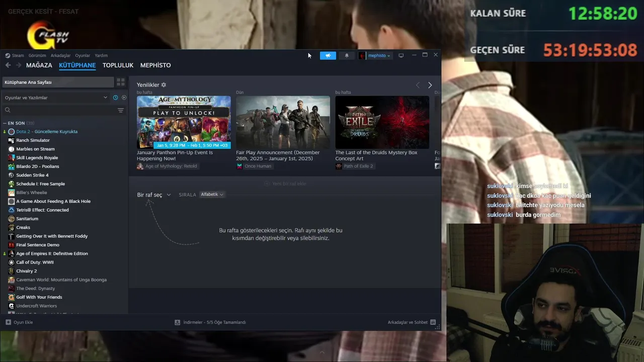
Task: Click Ranch Simulator game icon
Action: click(12, 140)
